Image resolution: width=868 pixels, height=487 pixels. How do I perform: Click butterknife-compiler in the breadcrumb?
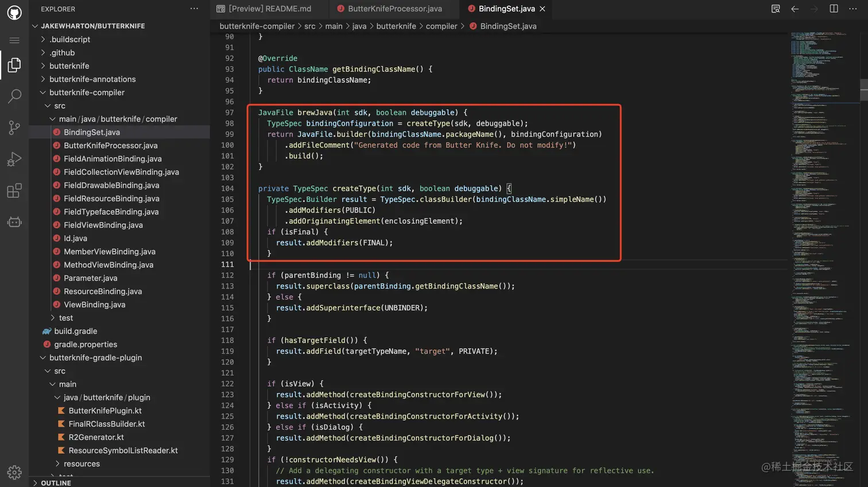[x=257, y=26]
